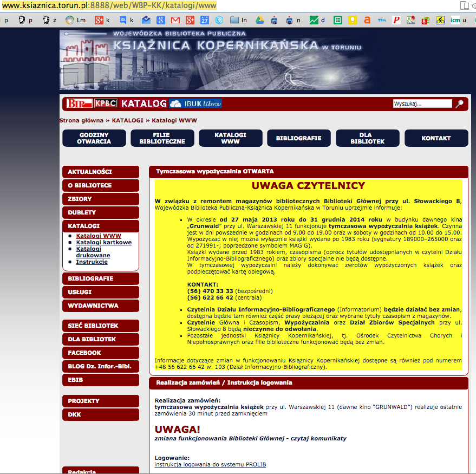Open the Google Maps bookmark icon
This screenshot has width=476, height=474.
tap(410, 20)
